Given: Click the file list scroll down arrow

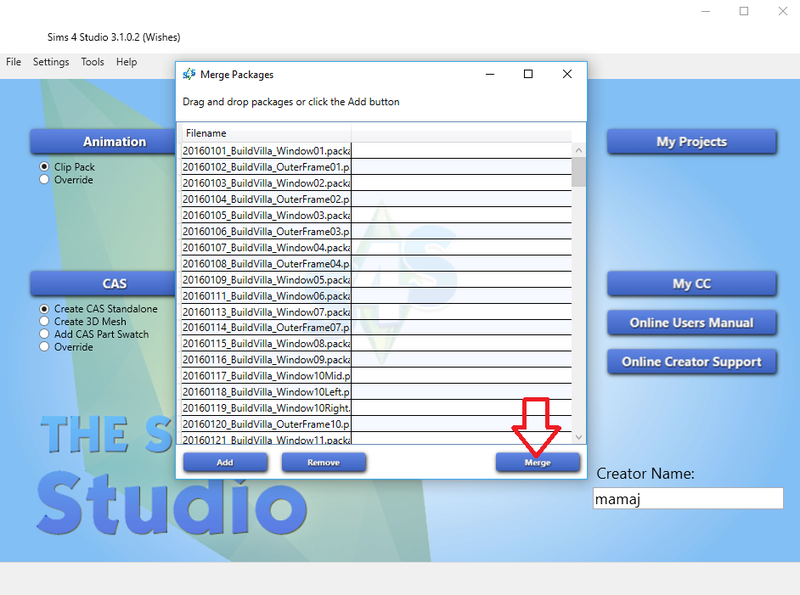Looking at the screenshot, I should point(579,437).
